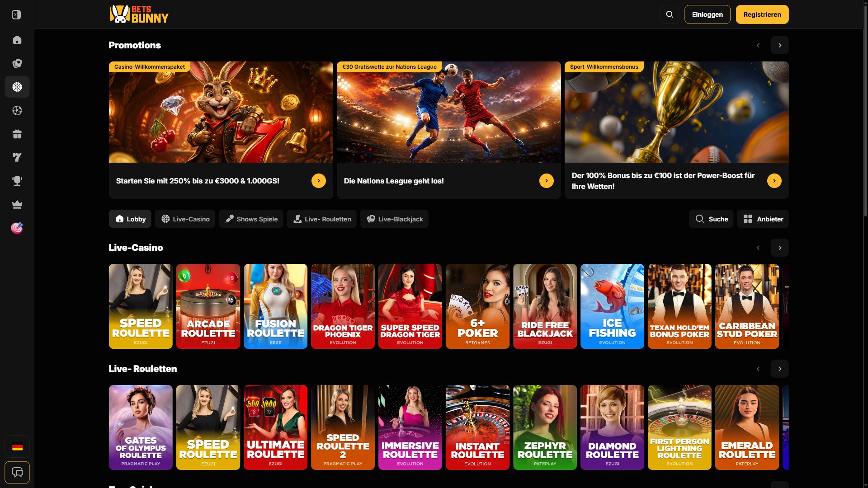Select the Lobby tab
Image resolution: width=868 pixels, height=488 pixels.
130,219
